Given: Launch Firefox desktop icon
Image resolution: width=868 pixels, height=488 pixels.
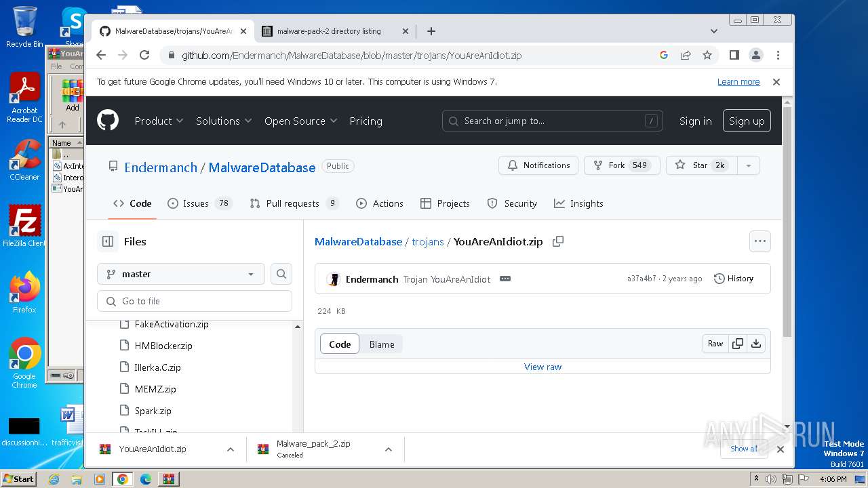Looking at the screenshot, I should click(24, 293).
